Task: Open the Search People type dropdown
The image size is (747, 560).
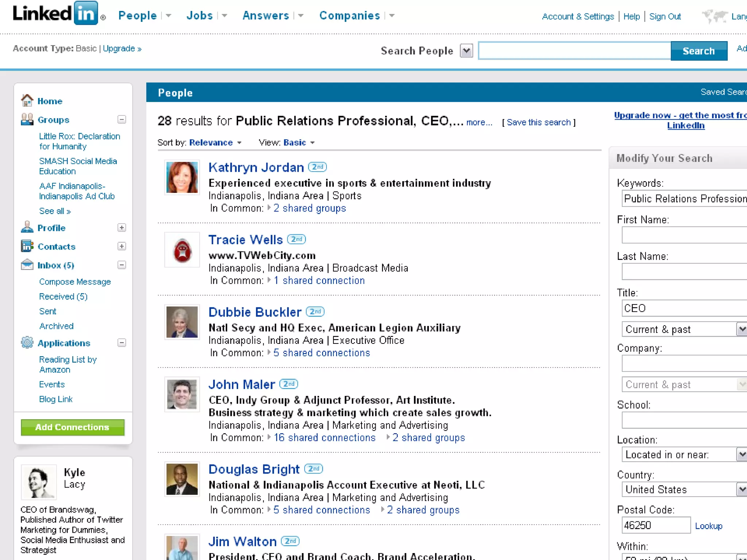Action: pyautogui.click(x=466, y=51)
